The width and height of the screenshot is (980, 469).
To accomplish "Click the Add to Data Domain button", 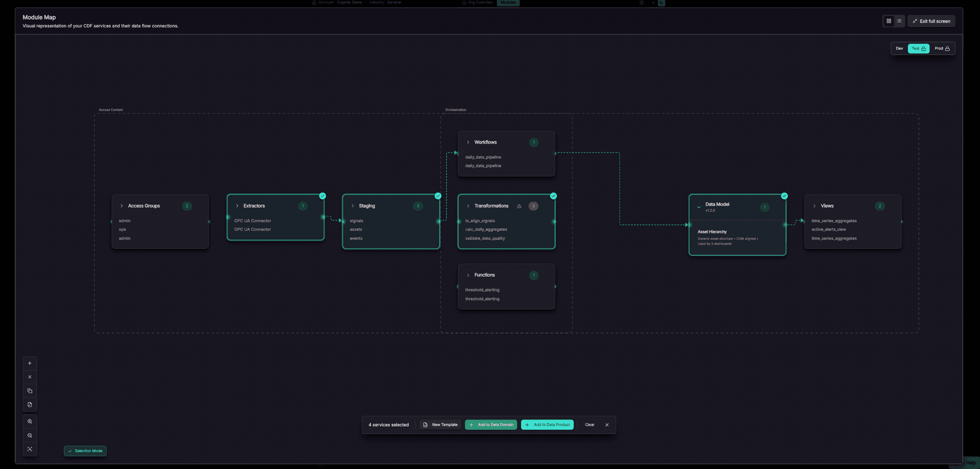I will coord(491,425).
